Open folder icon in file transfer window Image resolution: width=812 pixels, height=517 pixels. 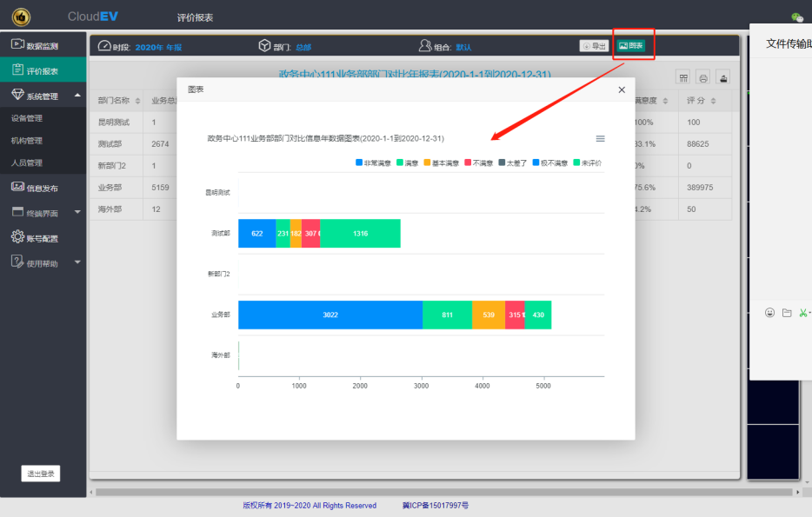coord(787,313)
